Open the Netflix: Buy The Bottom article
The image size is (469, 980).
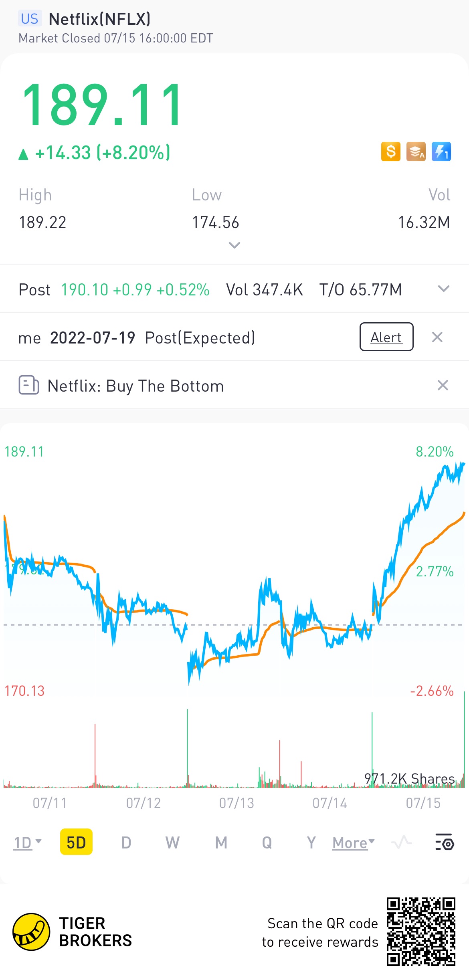coord(135,386)
